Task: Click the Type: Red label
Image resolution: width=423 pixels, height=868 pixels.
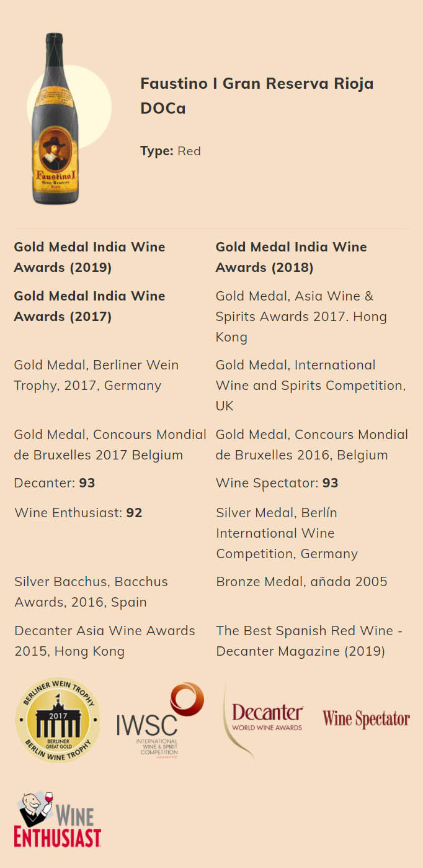Action: pos(171,151)
